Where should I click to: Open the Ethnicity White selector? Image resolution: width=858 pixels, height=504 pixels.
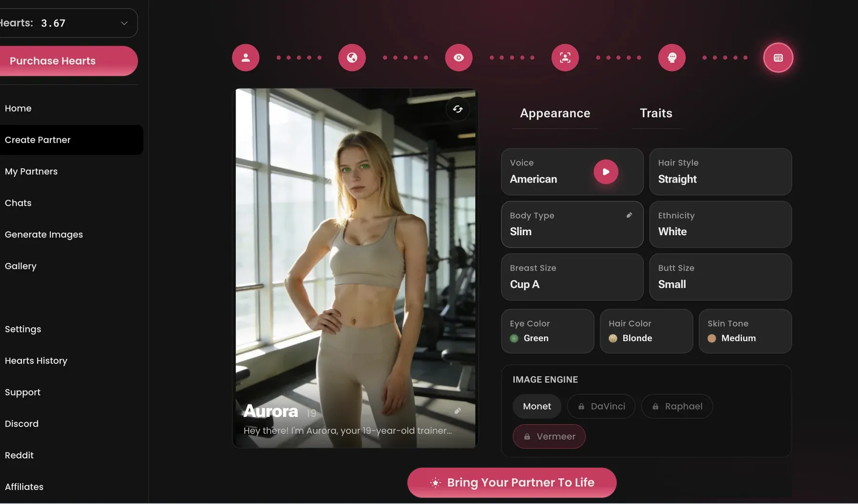tap(720, 224)
